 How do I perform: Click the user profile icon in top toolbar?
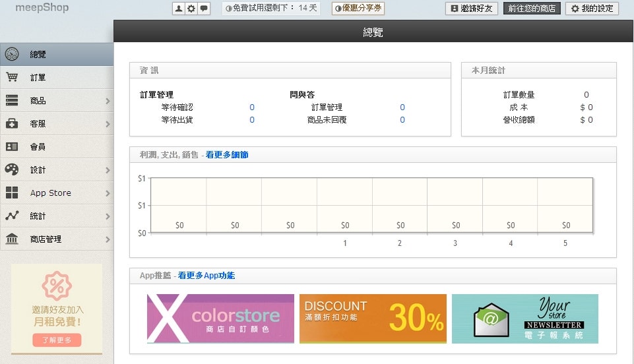coord(178,9)
